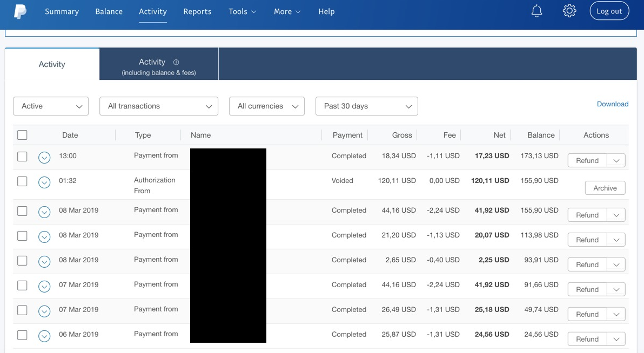Go to Balance in the top navigation

tap(109, 11)
